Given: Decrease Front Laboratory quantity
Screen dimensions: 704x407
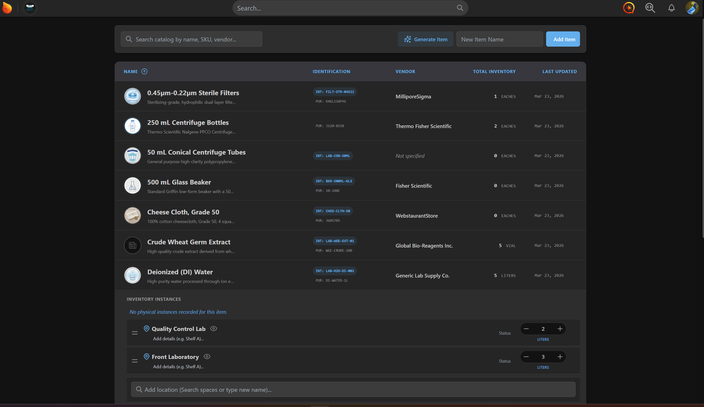Looking at the screenshot, I should pyautogui.click(x=526, y=357).
